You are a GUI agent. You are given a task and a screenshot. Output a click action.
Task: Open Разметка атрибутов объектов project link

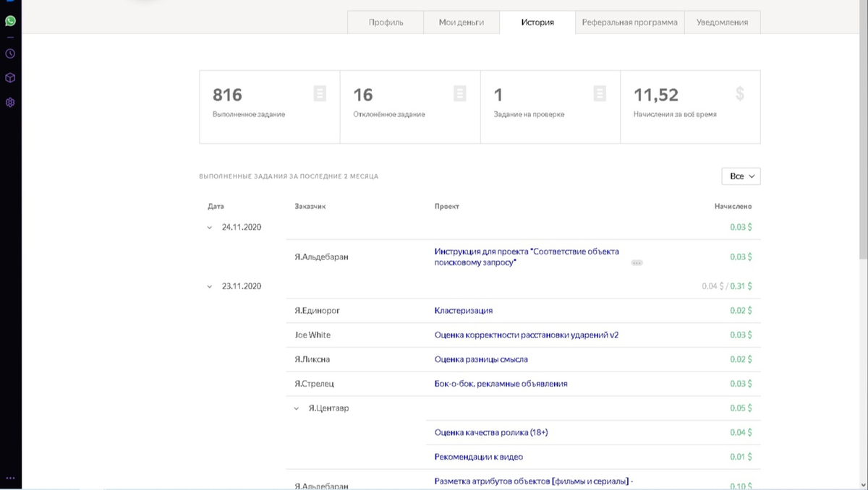click(x=535, y=481)
